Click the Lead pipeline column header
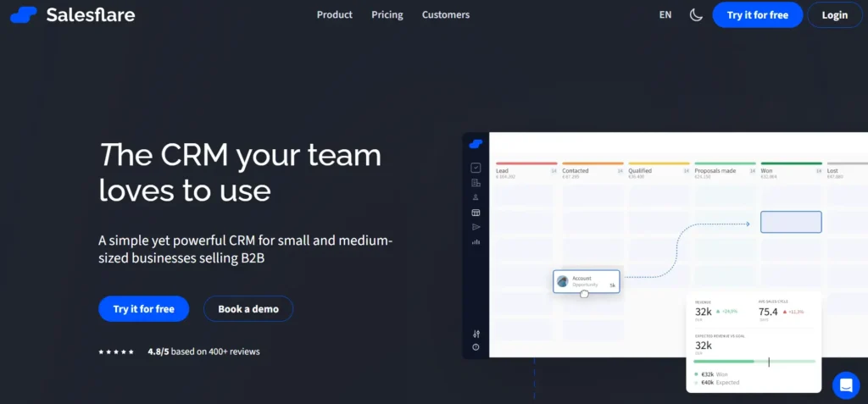 point(526,171)
